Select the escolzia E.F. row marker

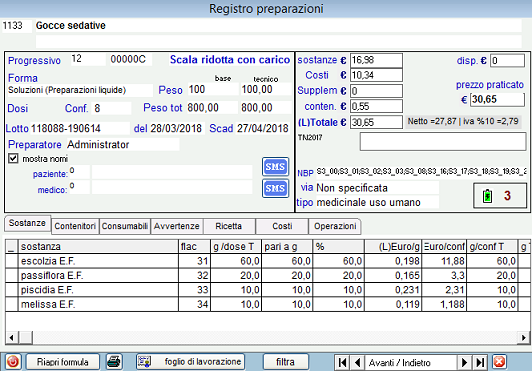point(12,261)
